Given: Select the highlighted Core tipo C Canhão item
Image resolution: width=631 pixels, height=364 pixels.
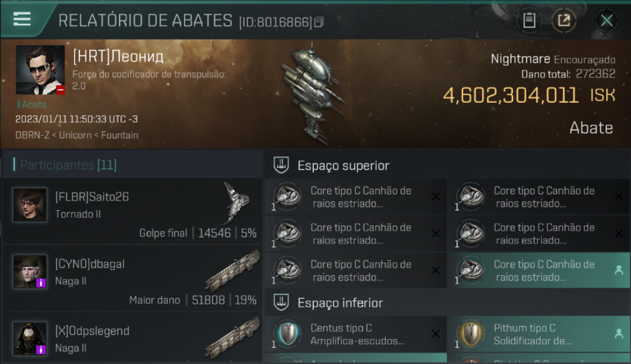Looking at the screenshot, I should 539,270.
